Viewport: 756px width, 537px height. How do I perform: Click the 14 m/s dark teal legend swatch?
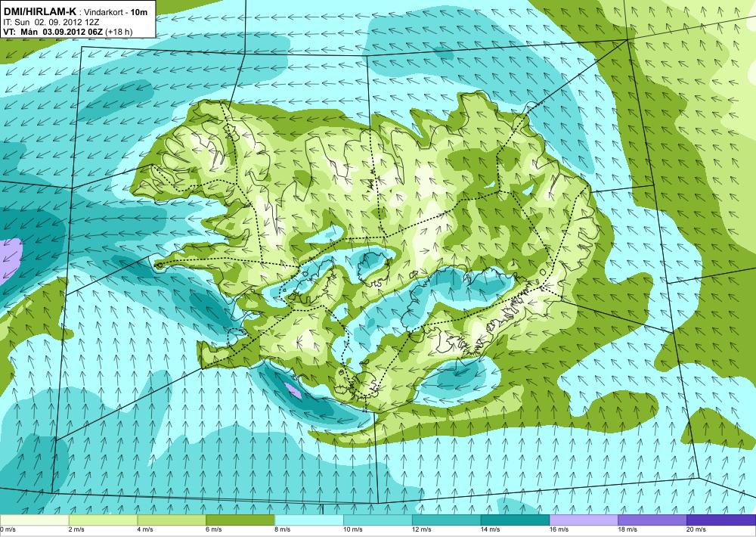click(515, 520)
